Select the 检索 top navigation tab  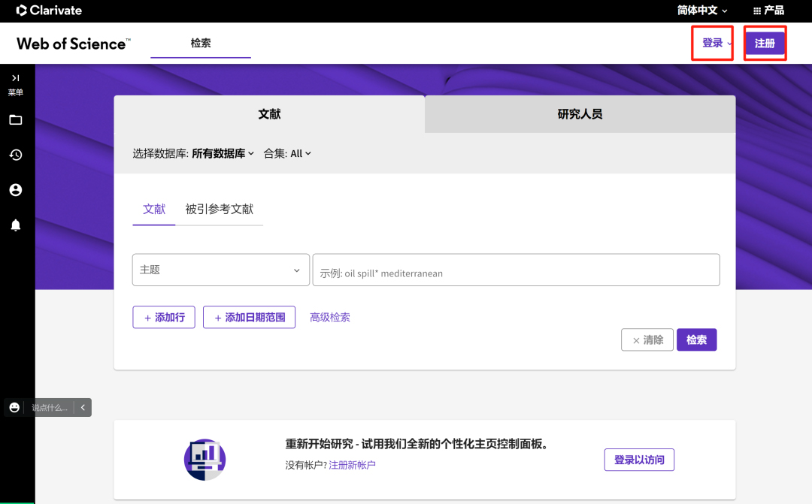coord(201,43)
